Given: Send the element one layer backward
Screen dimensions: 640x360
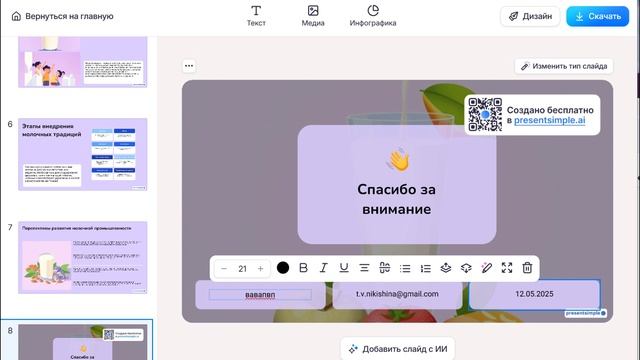Looking at the screenshot, I should (x=466, y=268).
